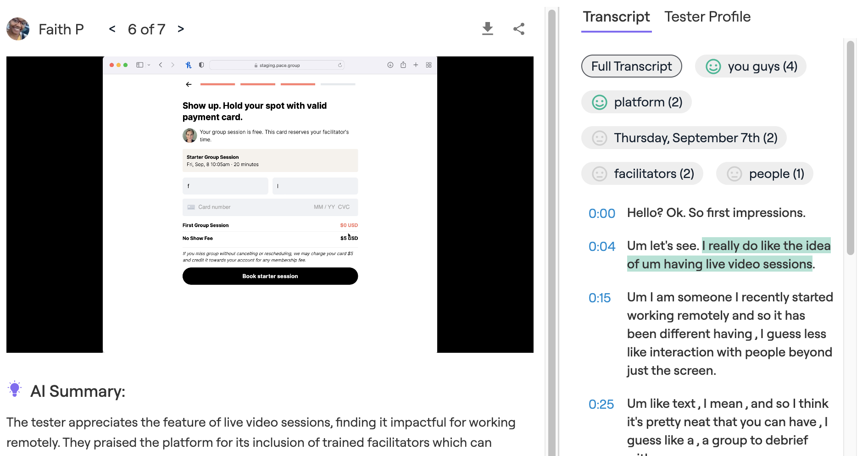Viewport: 868px width, 456px height.
Task: Open a new browser tab with the plus icon
Action: click(x=416, y=65)
